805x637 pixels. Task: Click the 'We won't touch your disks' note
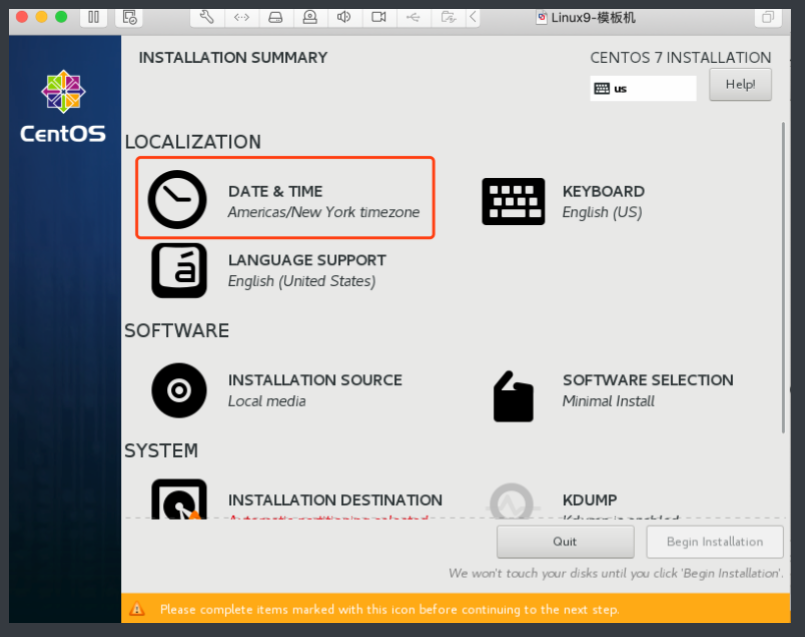tap(616, 573)
